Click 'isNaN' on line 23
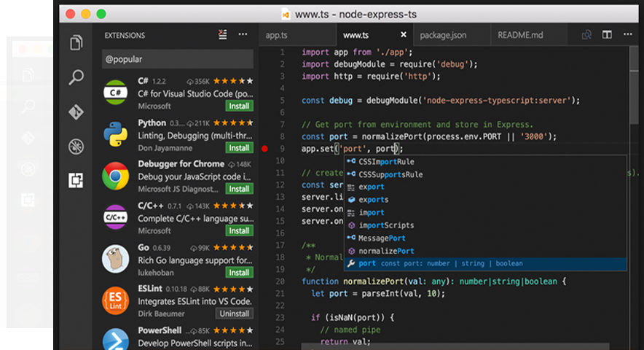644x350 pixels. coord(339,317)
